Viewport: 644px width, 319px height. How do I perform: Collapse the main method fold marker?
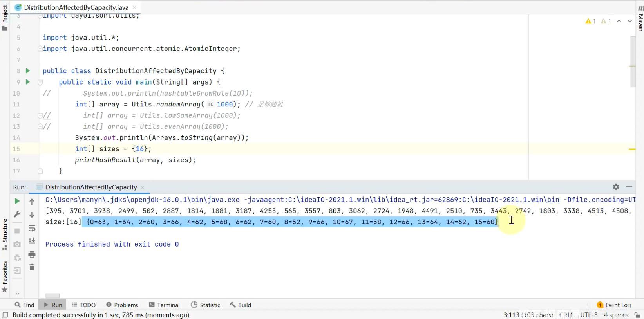[40, 82]
